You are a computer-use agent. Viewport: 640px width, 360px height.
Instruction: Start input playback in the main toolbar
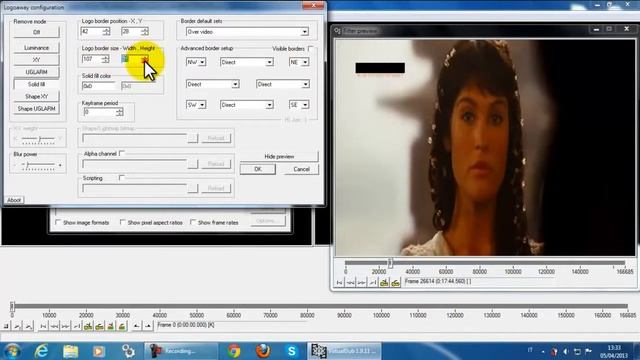click(17, 326)
